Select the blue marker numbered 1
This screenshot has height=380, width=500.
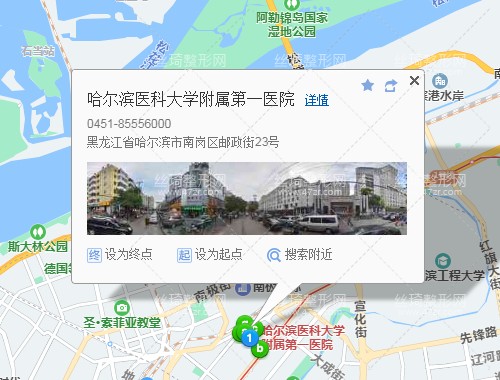[x=249, y=338]
